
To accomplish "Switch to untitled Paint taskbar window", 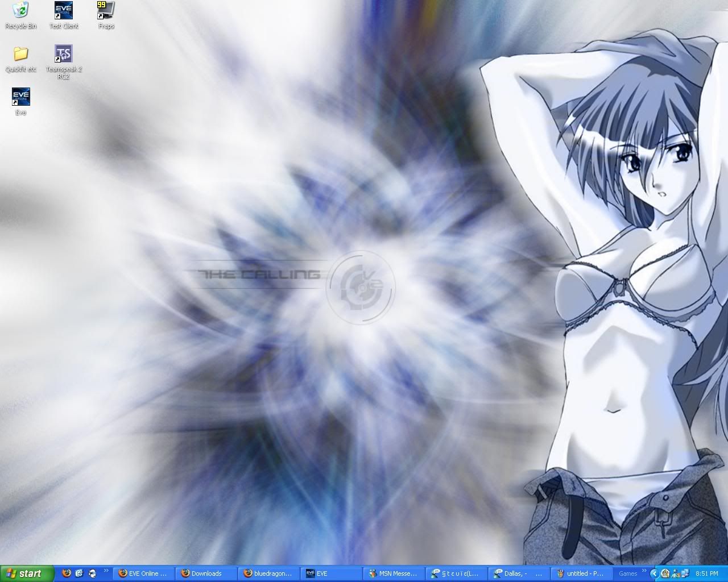I will (x=581, y=573).
